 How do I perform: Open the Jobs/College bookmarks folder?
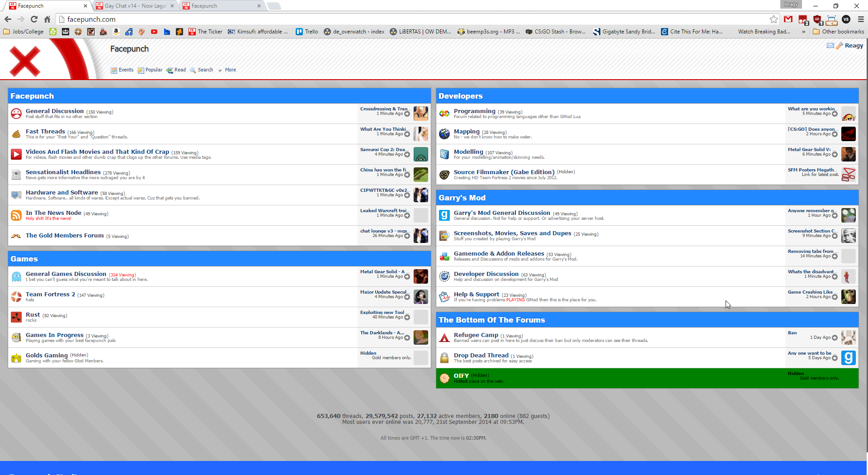pyautogui.click(x=24, y=32)
